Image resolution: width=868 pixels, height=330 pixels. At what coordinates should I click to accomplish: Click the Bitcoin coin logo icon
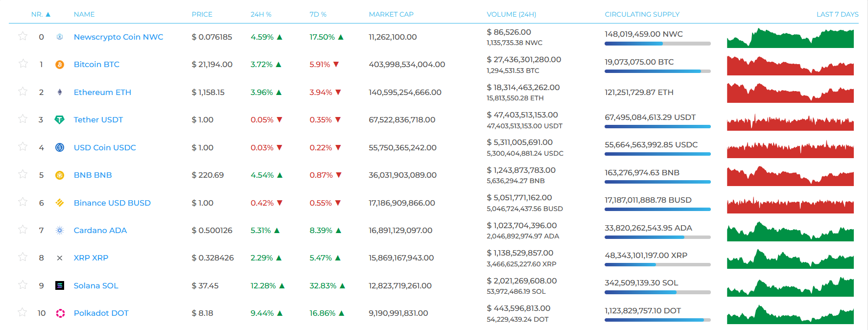pos(60,65)
